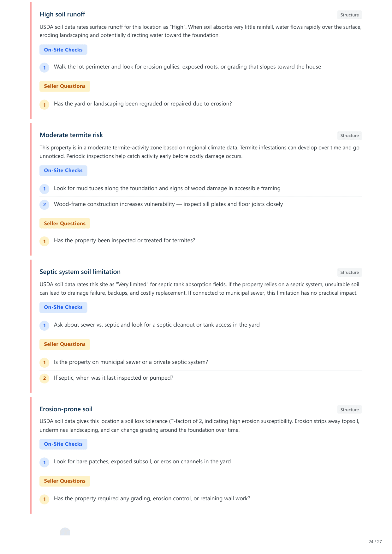Click the "Moderate termite risk" heading

pyautogui.click(x=71, y=135)
